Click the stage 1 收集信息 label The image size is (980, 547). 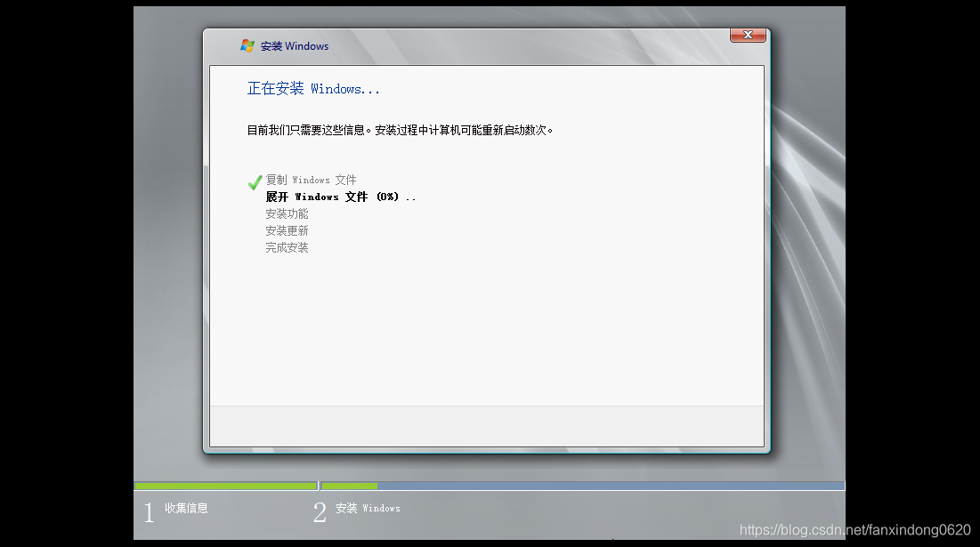186,508
